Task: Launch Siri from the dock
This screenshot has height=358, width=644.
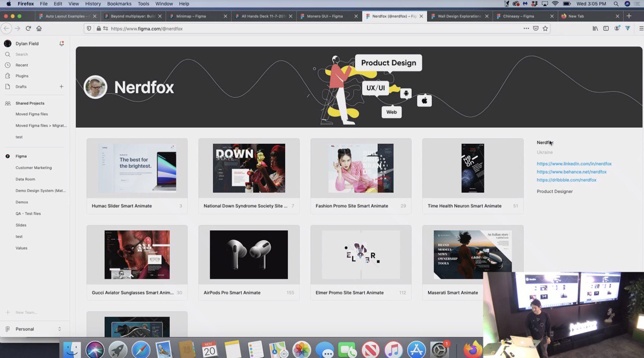Action: pos(95,349)
